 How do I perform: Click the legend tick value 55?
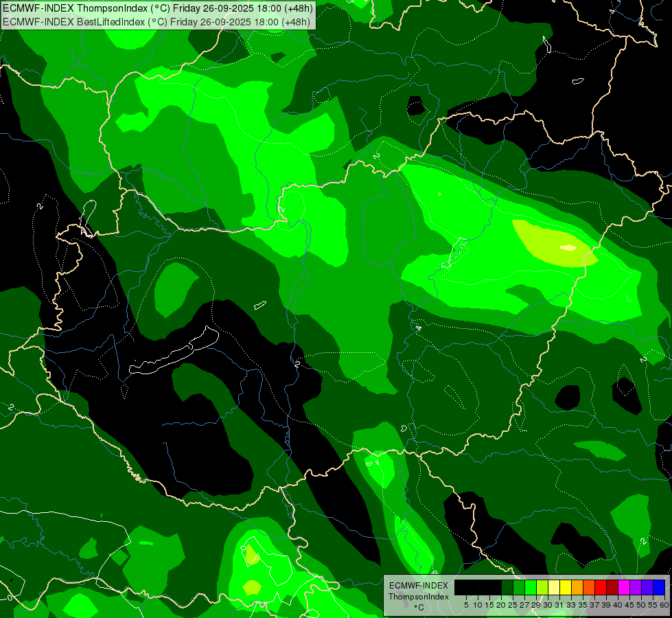pos(653,605)
